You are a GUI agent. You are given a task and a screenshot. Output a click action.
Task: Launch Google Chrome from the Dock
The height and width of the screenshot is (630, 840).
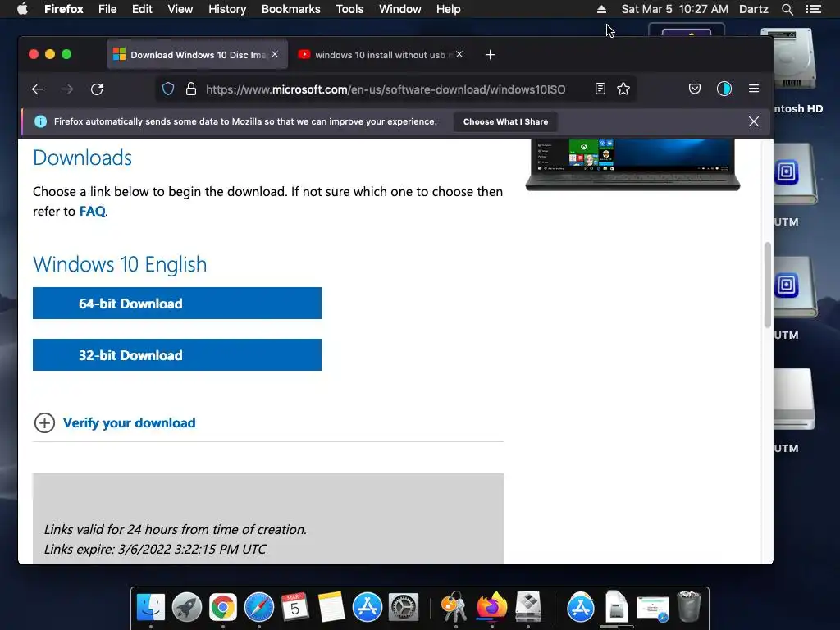pyautogui.click(x=223, y=608)
